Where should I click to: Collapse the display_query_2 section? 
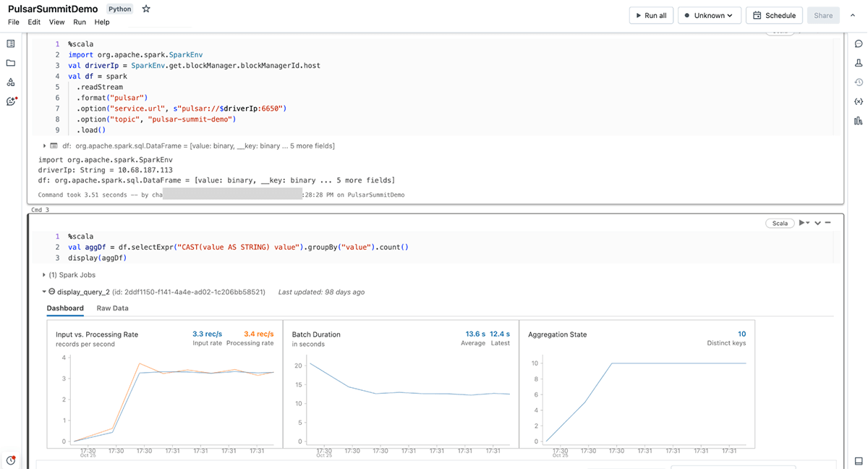pos(44,292)
